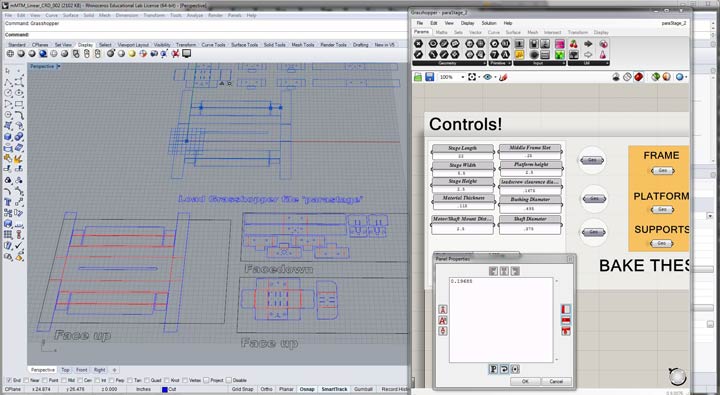Switch to the Top viewport tab

[x=65, y=370]
